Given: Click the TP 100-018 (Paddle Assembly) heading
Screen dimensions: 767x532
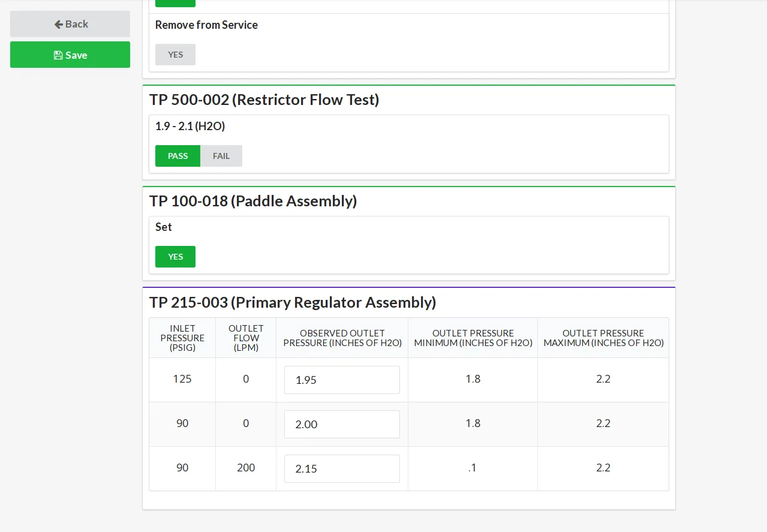Looking at the screenshot, I should (253, 201).
